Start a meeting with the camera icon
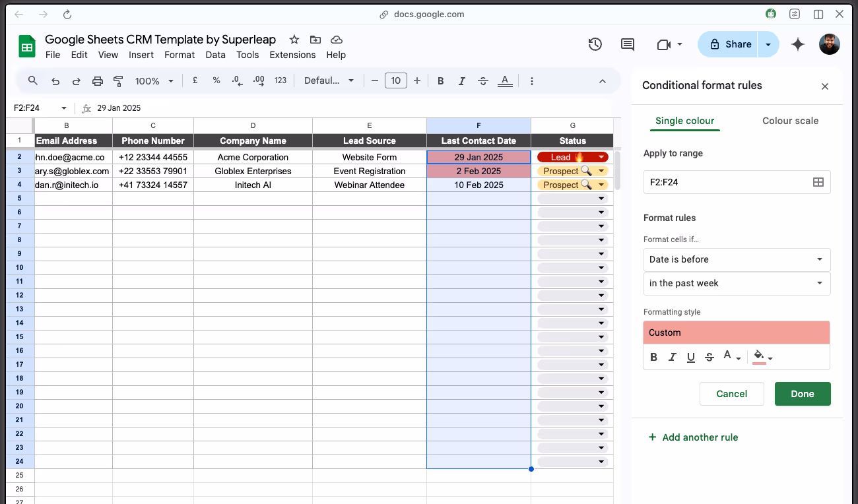 tap(664, 44)
